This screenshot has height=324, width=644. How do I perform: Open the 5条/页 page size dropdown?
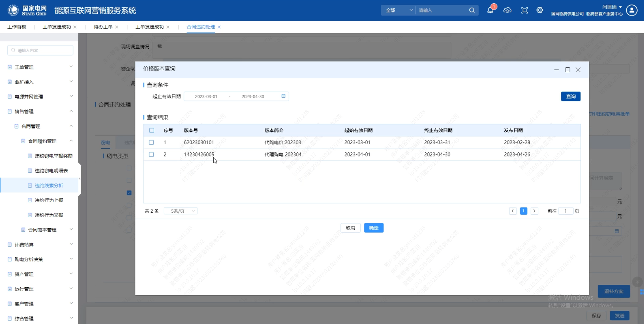pos(181,211)
